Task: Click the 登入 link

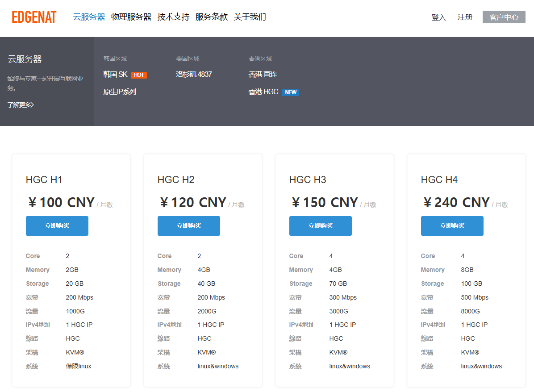Action: pyautogui.click(x=438, y=17)
